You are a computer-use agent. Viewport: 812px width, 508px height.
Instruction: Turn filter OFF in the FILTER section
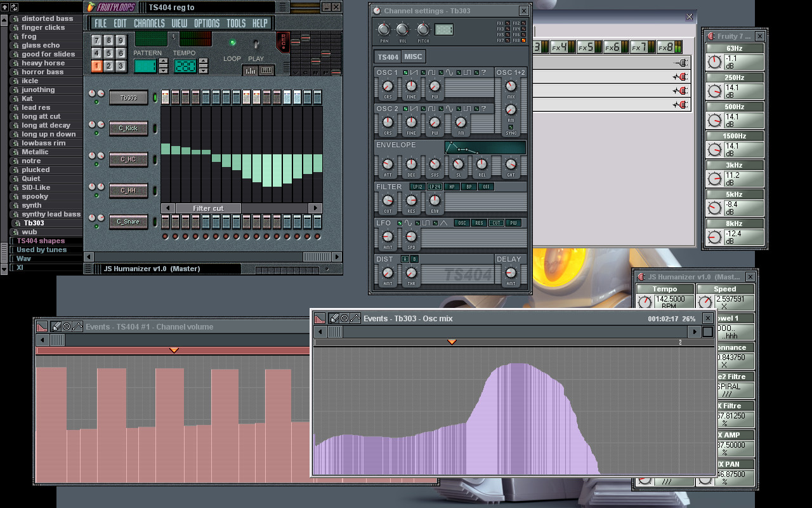pos(487,187)
